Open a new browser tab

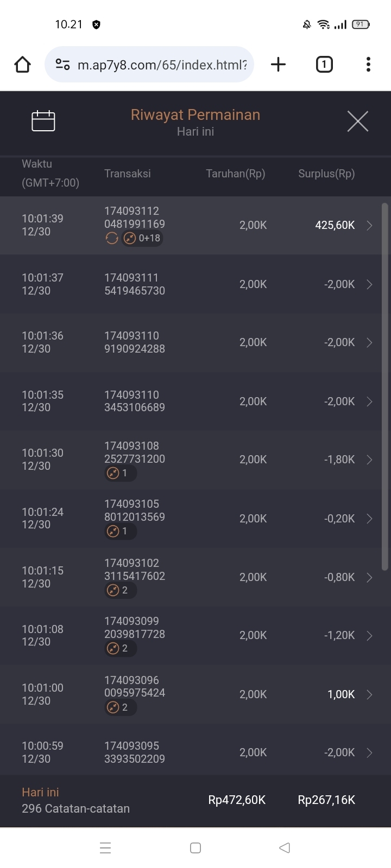point(278,65)
